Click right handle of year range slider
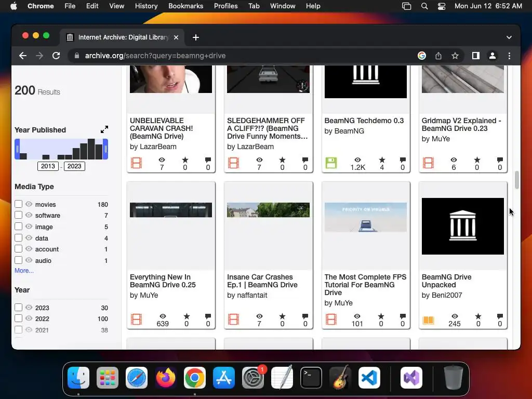Viewport: 532px width, 399px height. (105, 149)
